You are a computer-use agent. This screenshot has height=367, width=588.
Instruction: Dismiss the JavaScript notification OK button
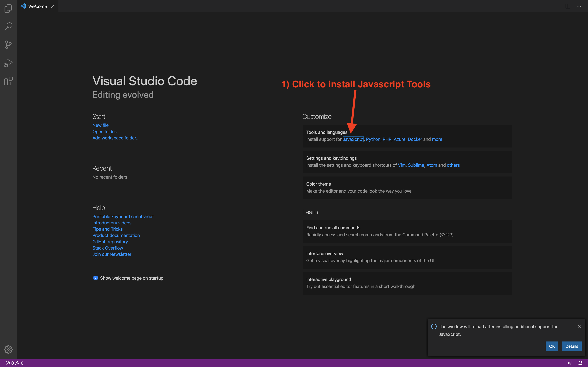point(552,346)
